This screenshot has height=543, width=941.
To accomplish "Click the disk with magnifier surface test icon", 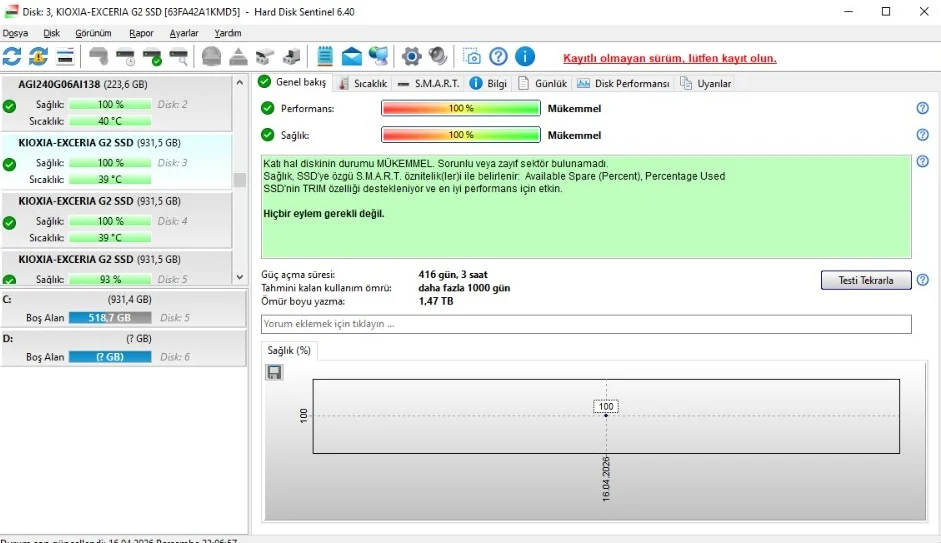I will click(x=178, y=56).
